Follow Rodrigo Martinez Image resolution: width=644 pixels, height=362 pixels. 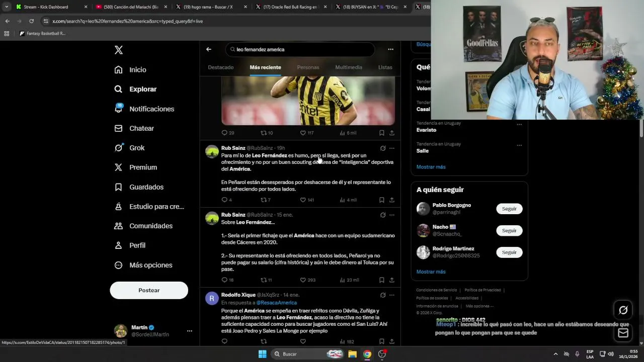click(x=509, y=252)
